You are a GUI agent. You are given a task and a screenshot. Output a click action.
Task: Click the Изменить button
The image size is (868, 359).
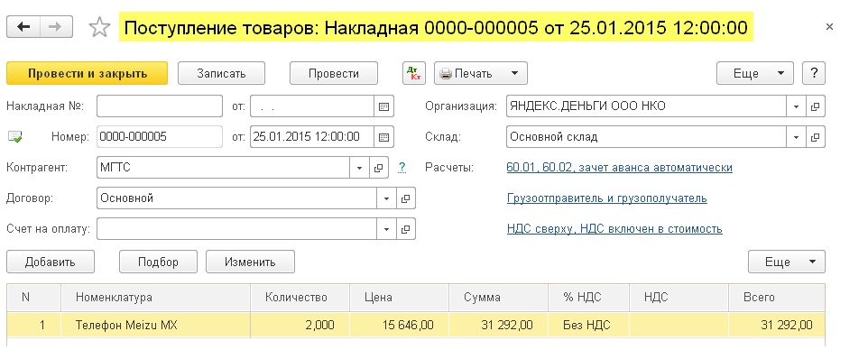(x=250, y=262)
